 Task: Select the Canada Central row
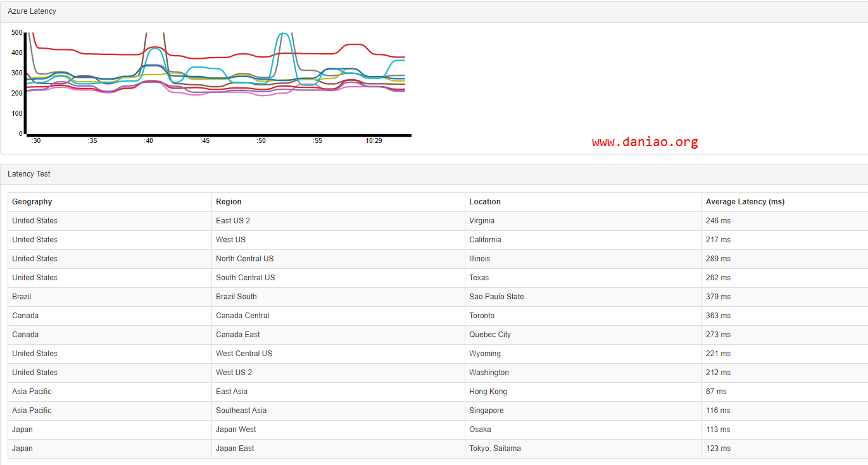coord(438,316)
